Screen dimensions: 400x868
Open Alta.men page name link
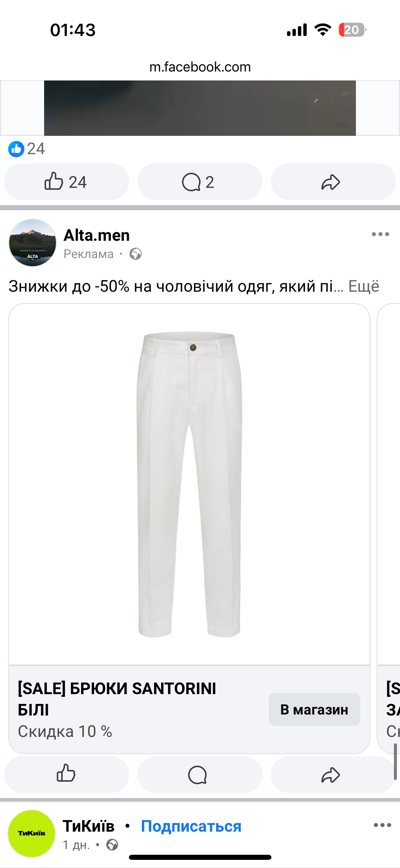[x=97, y=235]
